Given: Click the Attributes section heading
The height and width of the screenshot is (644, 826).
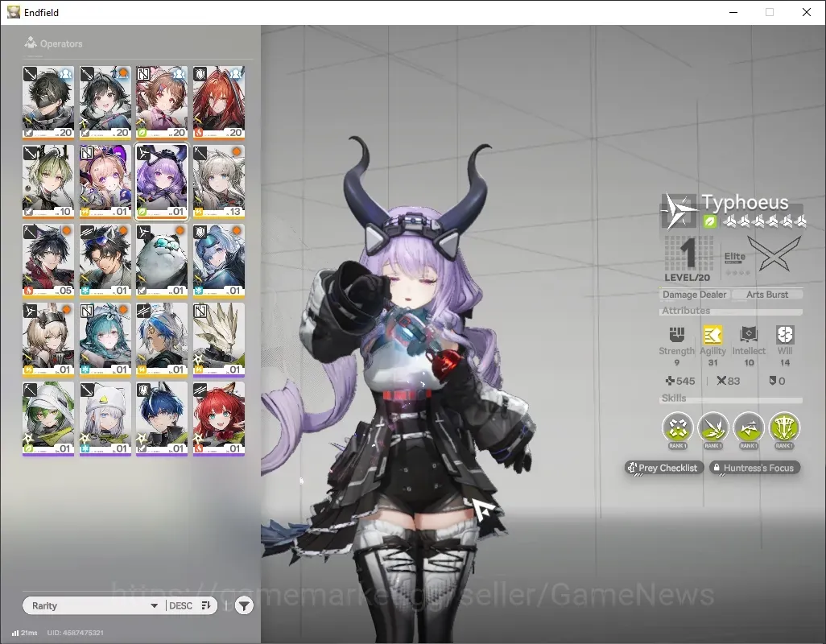Looking at the screenshot, I should (x=686, y=311).
